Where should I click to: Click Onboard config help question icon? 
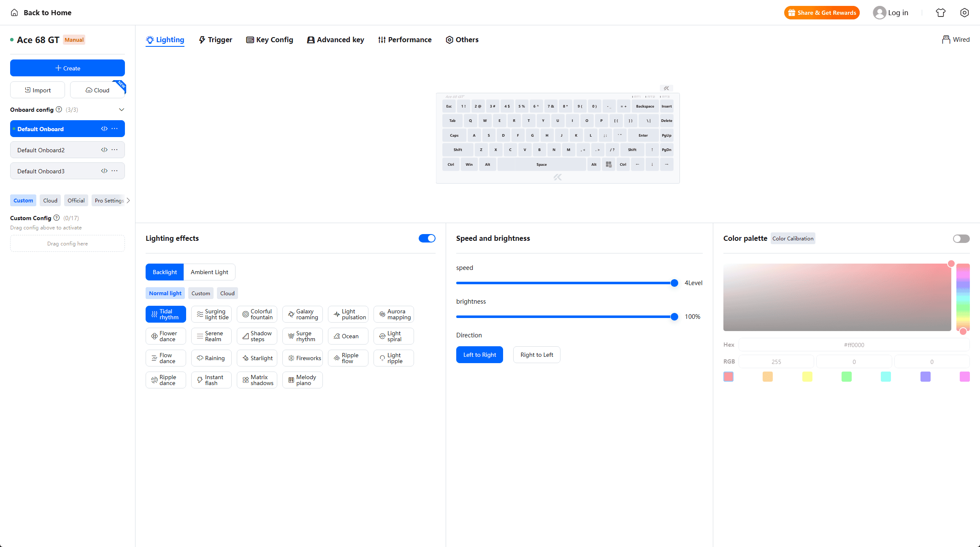59,109
